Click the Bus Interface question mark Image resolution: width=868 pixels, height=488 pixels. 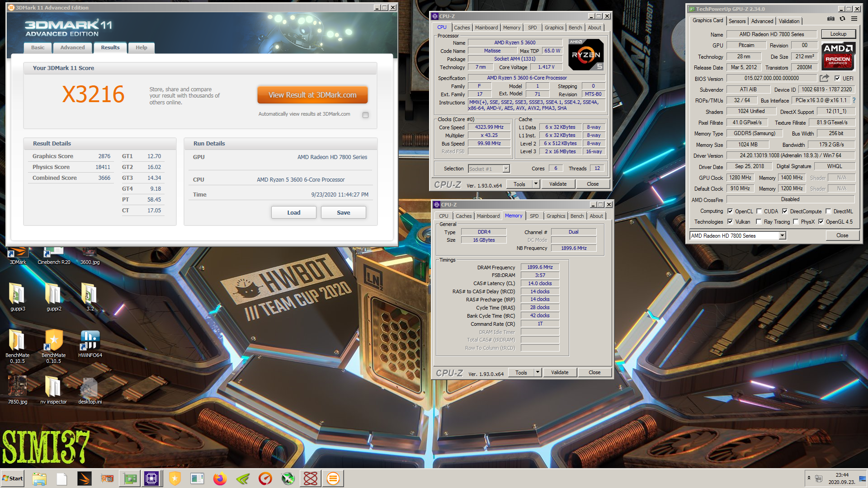(854, 100)
